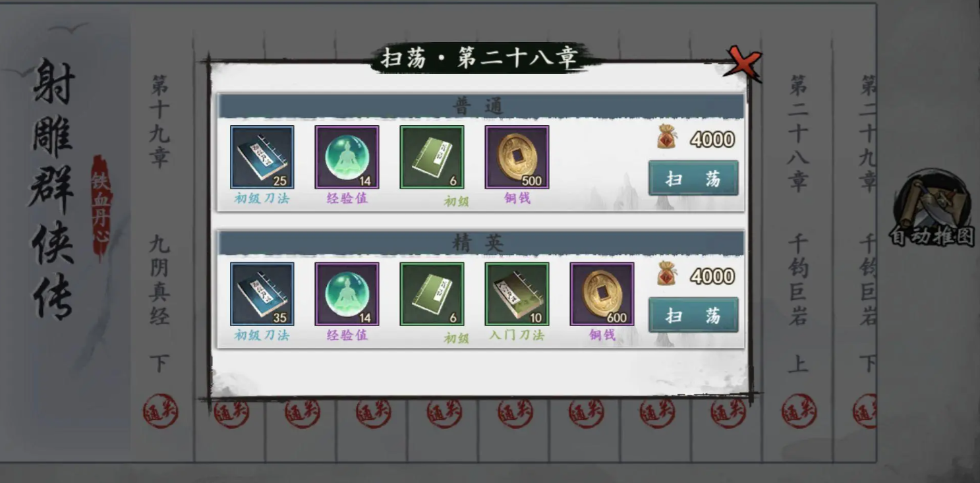Tap the 铜钱 600 coin icon

pos(602,294)
